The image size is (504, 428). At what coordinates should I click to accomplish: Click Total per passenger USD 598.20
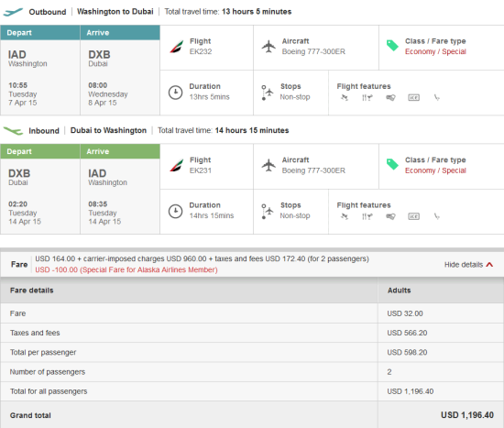tap(407, 353)
